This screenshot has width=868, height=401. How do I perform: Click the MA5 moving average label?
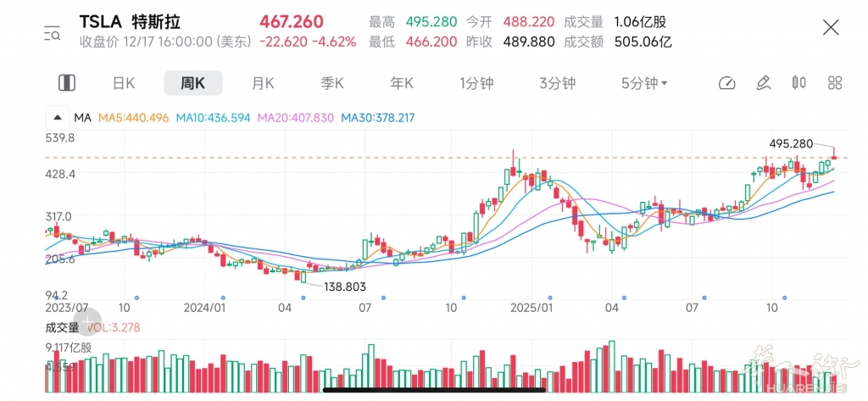131,117
